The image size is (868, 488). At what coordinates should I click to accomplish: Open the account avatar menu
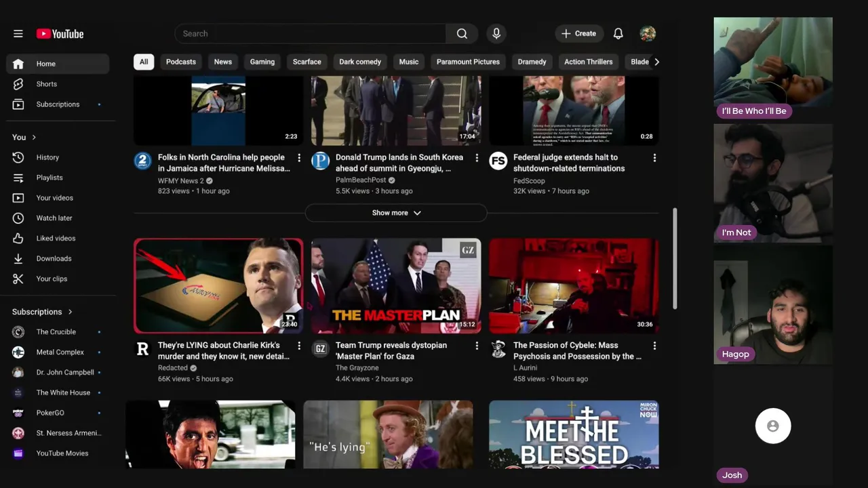(x=648, y=34)
